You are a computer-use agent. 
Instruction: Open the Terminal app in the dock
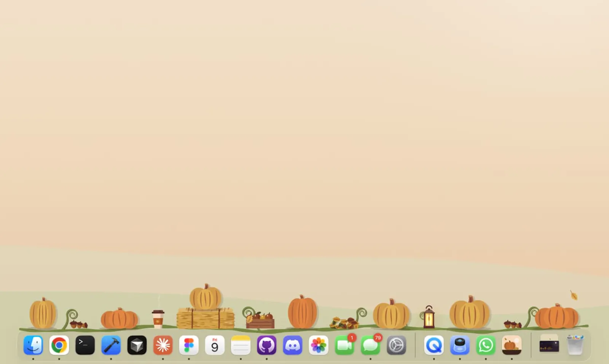point(85,345)
